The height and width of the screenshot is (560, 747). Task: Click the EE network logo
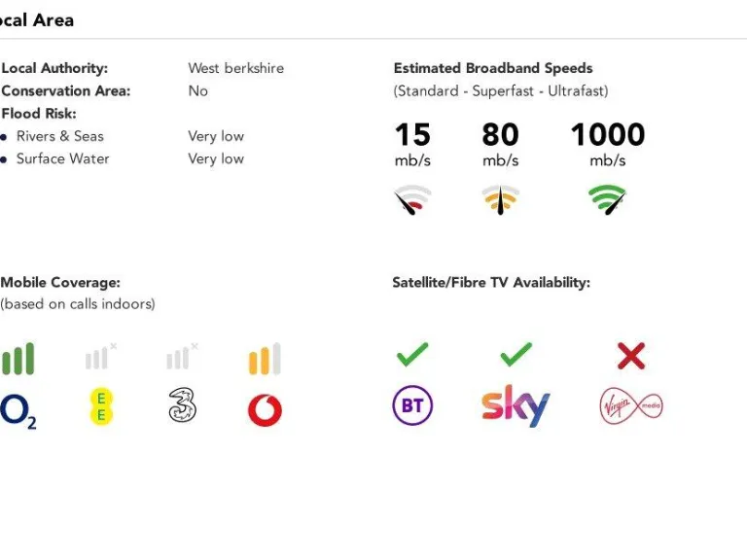coord(101,406)
